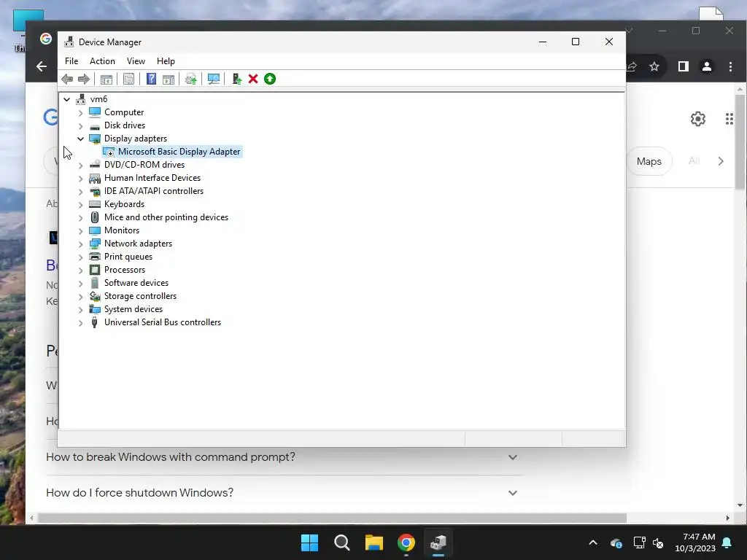Open the Help menu
Screen dimensions: 747x560
[166, 61]
